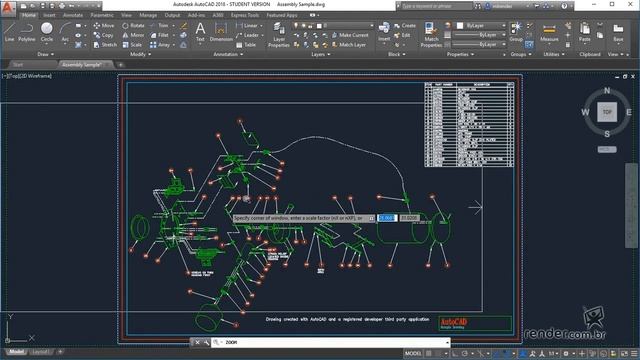Switch to the Layout1 tab
Screen dimensions: 640x360
tap(40, 352)
